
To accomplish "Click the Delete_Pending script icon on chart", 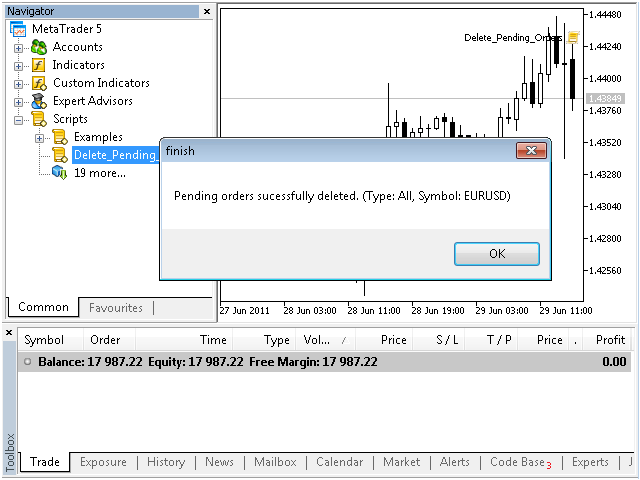I will pos(573,37).
